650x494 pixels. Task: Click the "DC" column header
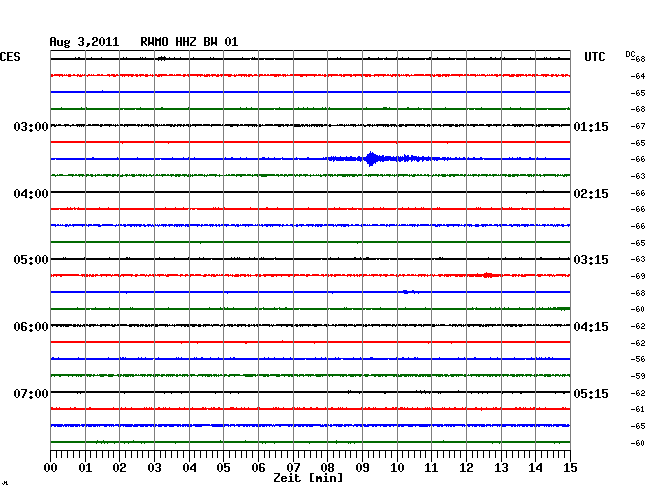click(630, 54)
